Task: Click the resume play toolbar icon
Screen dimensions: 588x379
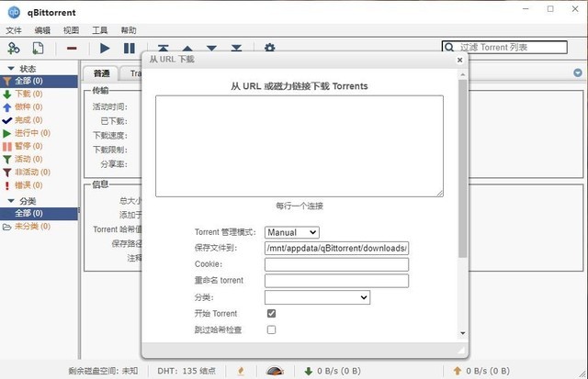Action: pos(105,49)
